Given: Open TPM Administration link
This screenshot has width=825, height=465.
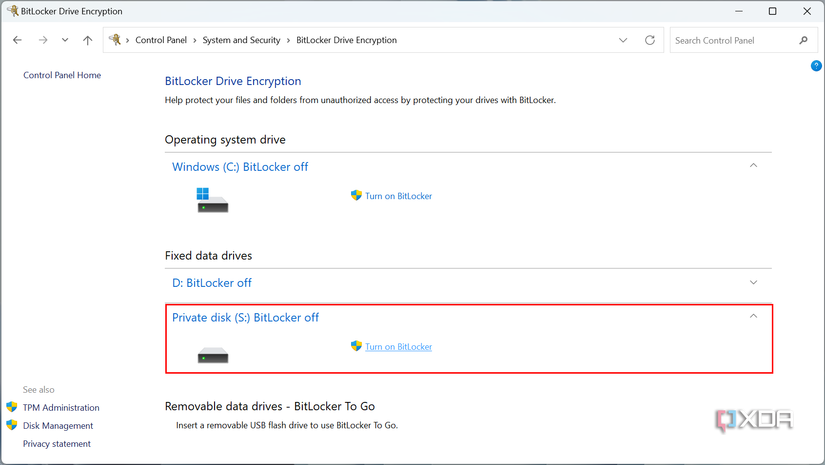Looking at the screenshot, I should coord(61,408).
